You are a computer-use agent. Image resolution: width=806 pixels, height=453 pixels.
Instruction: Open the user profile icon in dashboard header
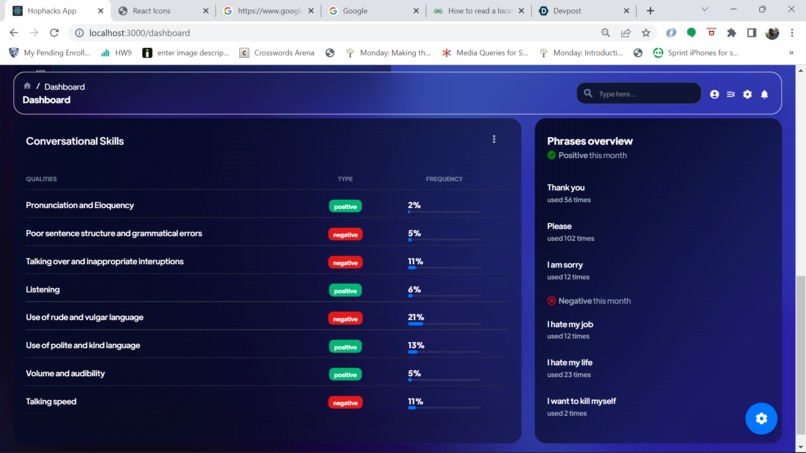pos(715,94)
